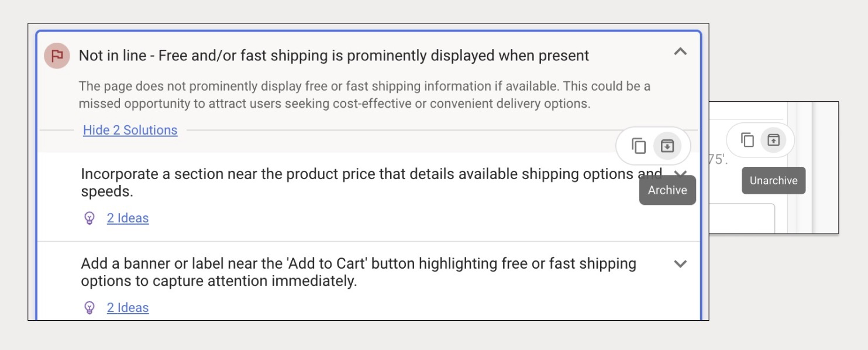Click the empty box below the Unarchive tooltip

coord(742,218)
